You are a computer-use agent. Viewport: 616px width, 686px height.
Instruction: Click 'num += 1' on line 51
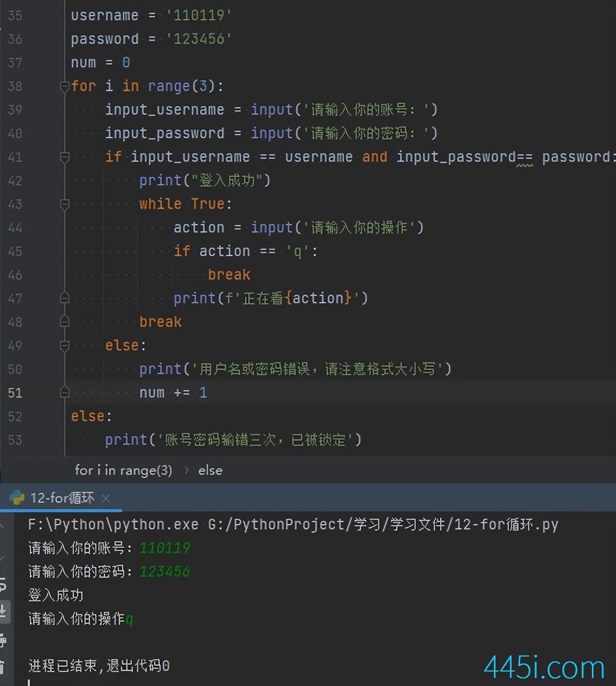(x=173, y=392)
